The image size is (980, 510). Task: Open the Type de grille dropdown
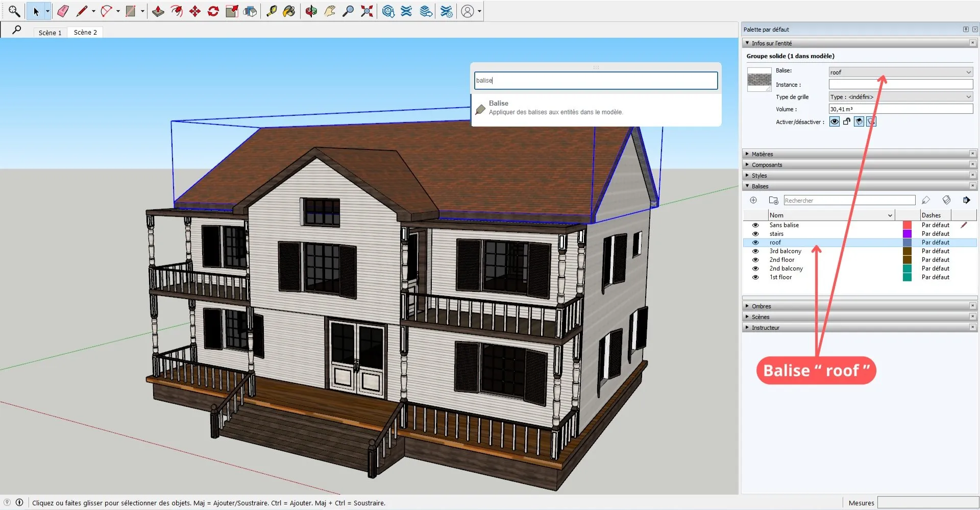point(901,96)
